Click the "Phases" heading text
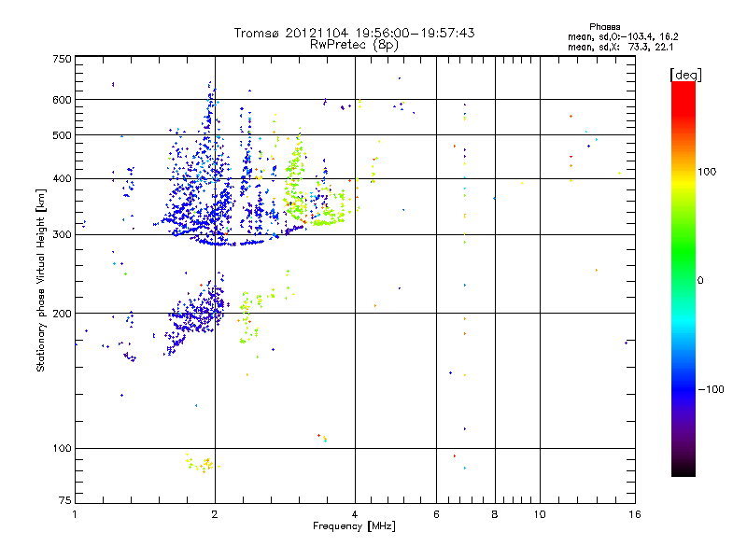The width and height of the screenshot is (747, 560). pyautogui.click(x=604, y=27)
